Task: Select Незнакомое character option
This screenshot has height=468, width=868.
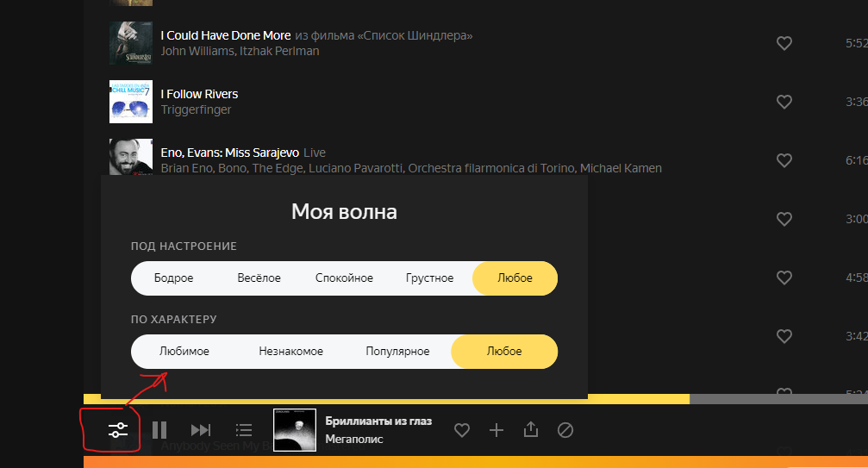Action: point(291,352)
